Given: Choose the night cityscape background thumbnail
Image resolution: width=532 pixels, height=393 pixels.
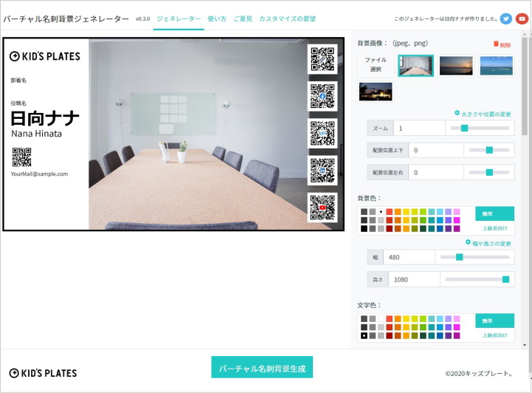Looking at the screenshot, I should [376, 92].
